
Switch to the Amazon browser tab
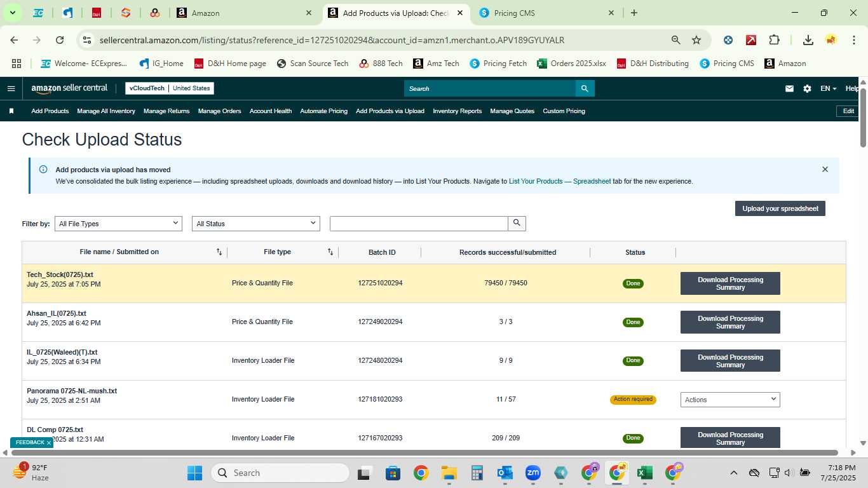click(245, 13)
